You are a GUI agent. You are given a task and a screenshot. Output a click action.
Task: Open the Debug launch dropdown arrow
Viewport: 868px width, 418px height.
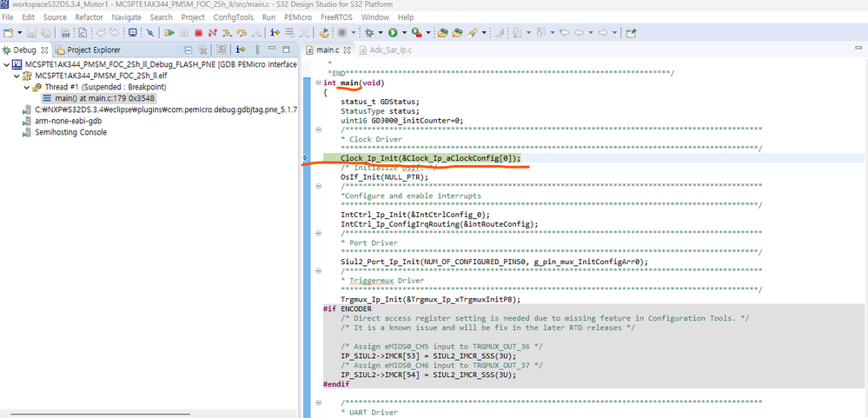click(381, 33)
